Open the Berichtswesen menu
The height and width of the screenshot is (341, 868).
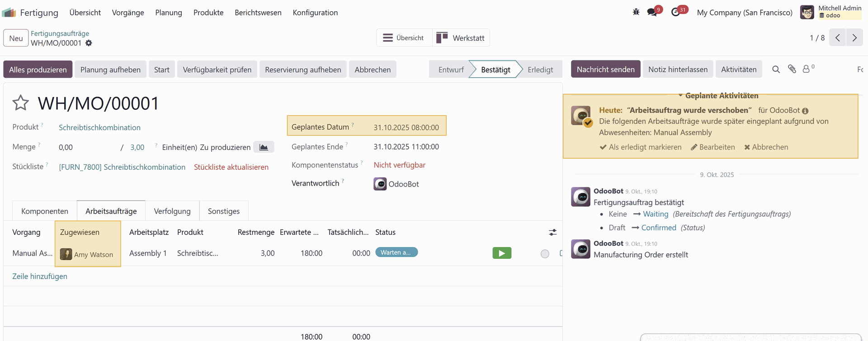tap(258, 13)
